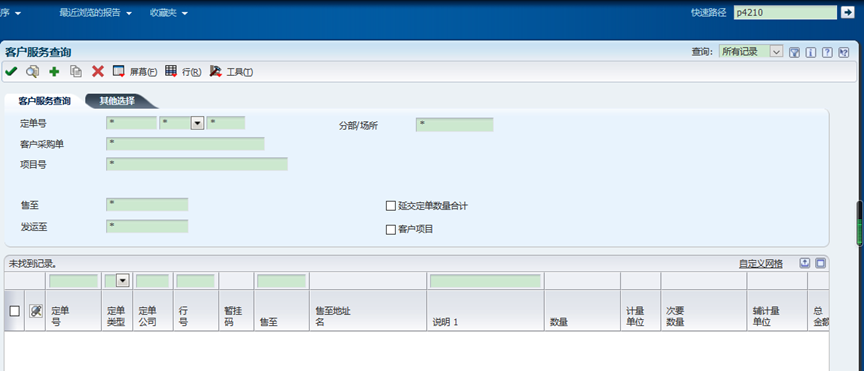
Task: Click the go arrow beside 快速路径
Action: coord(847,12)
